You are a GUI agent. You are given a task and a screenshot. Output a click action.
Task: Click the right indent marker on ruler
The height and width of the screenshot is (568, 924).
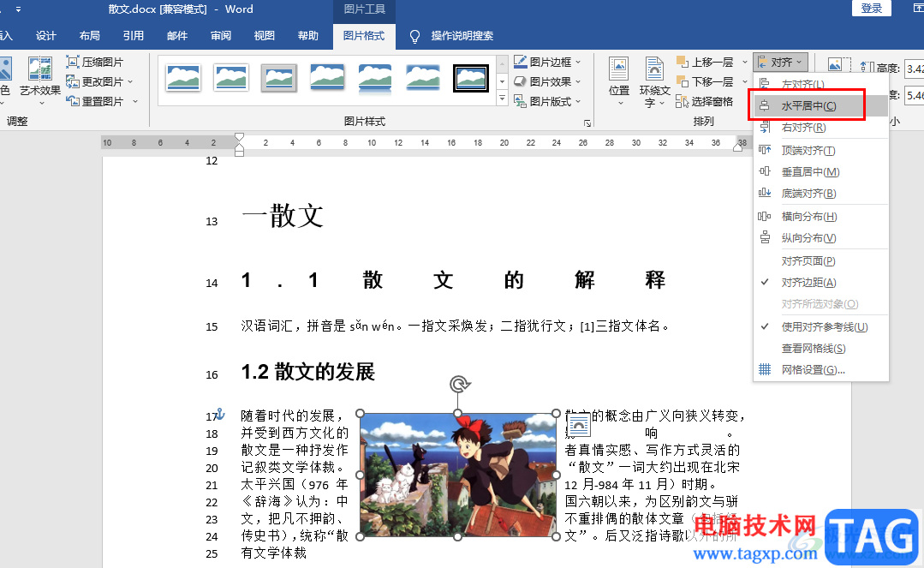coord(738,146)
